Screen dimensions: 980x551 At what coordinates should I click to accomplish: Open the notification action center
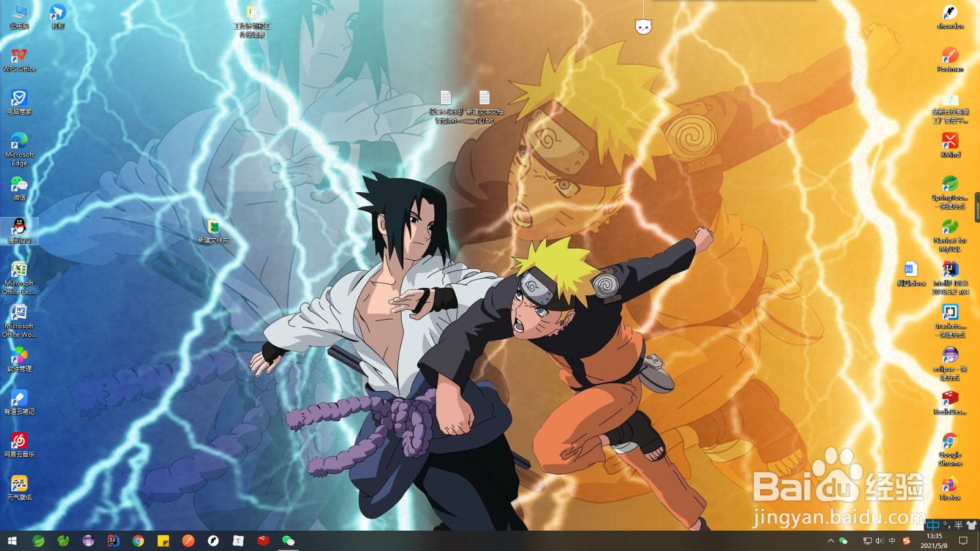[x=963, y=541]
